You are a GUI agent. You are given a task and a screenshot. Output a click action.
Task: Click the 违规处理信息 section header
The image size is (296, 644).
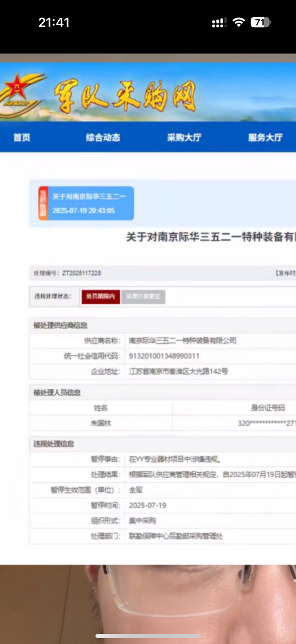[x=54, y=444]
